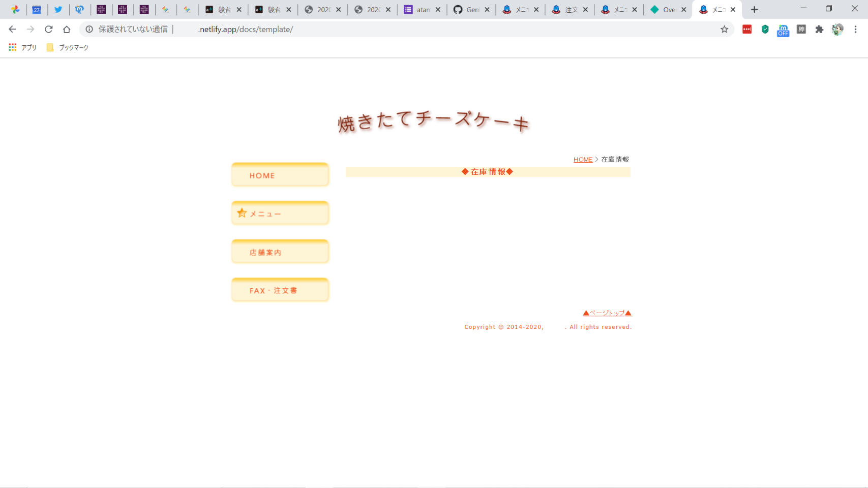868x488 pixels.
Task: Open a new browser tab
Action: pyautogui.click(x=754, y=10)
